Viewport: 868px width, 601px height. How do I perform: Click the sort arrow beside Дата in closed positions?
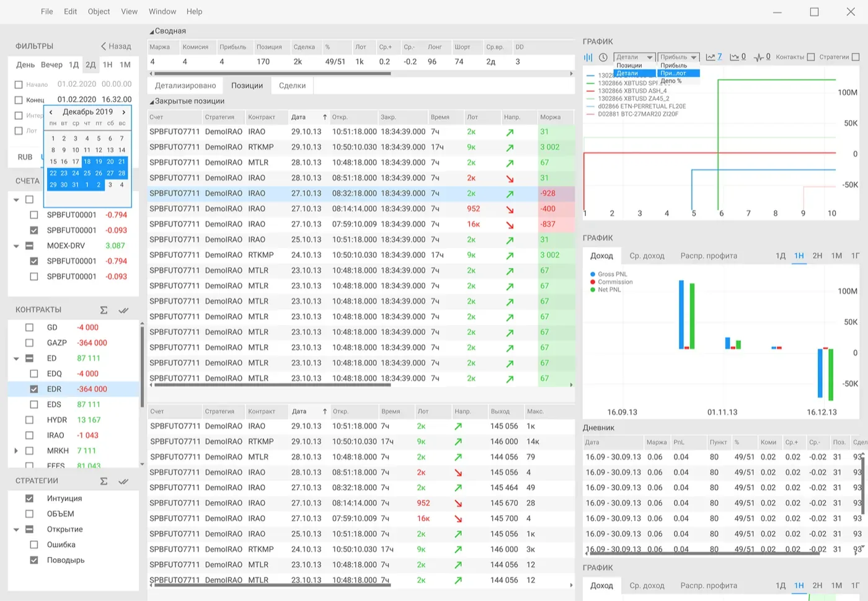click(324, 117)
